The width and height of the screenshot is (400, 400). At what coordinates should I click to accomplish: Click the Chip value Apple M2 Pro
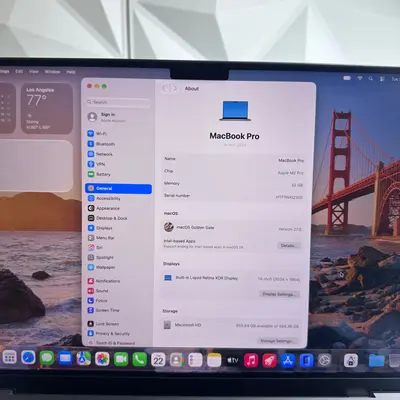290,173
